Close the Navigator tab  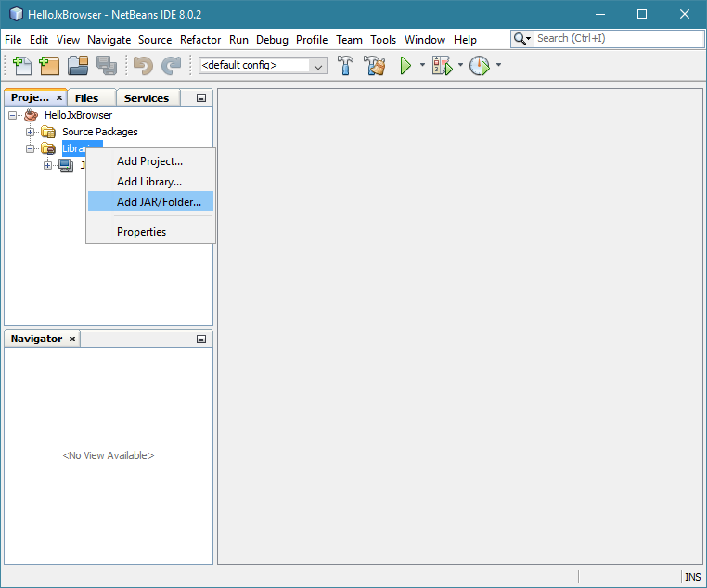(x=72, y=339)
